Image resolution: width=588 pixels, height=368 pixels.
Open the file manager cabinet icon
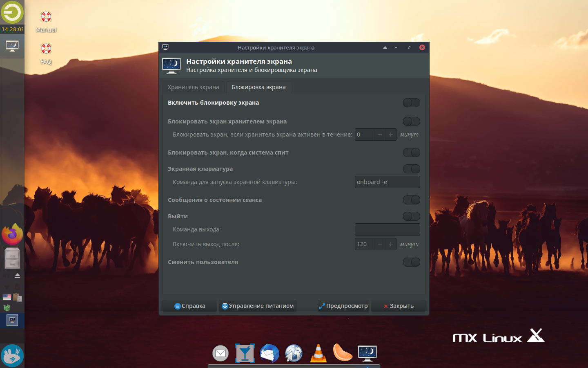point(12,258)
